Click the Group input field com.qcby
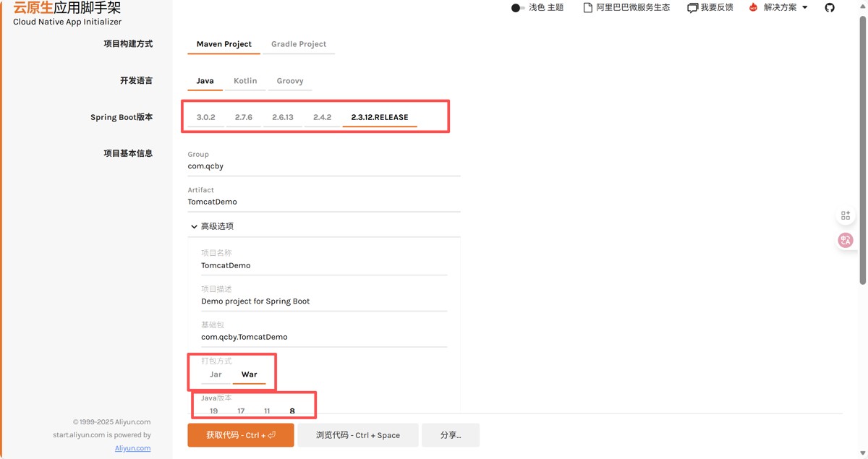The height and width of the screenshot is (459, 868). pyautogui.click(x=324, y=166)
